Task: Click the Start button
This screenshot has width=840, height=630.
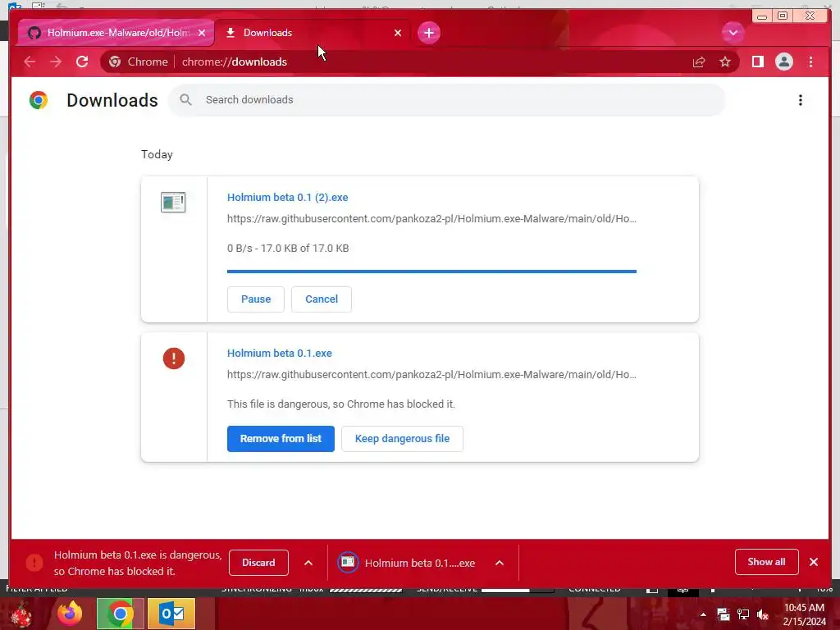Action: [x=21, y=614]
